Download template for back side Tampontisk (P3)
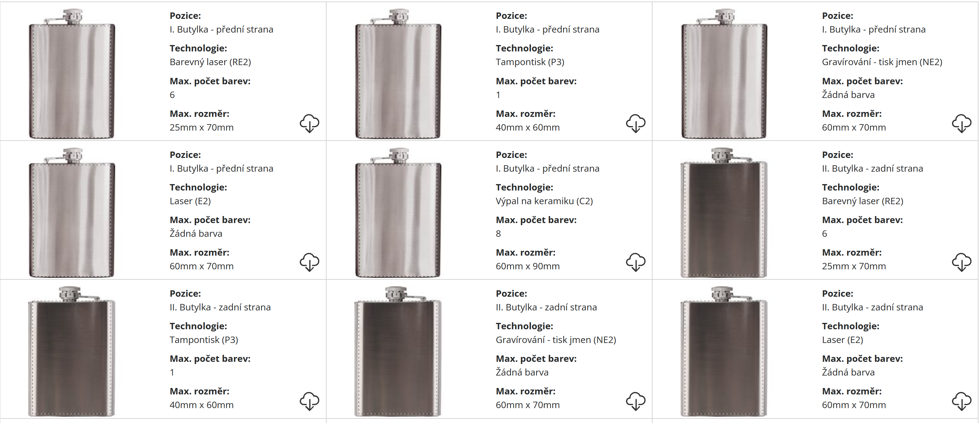The image size is (980, 423). pyautogui.click(x=309, y=401)
